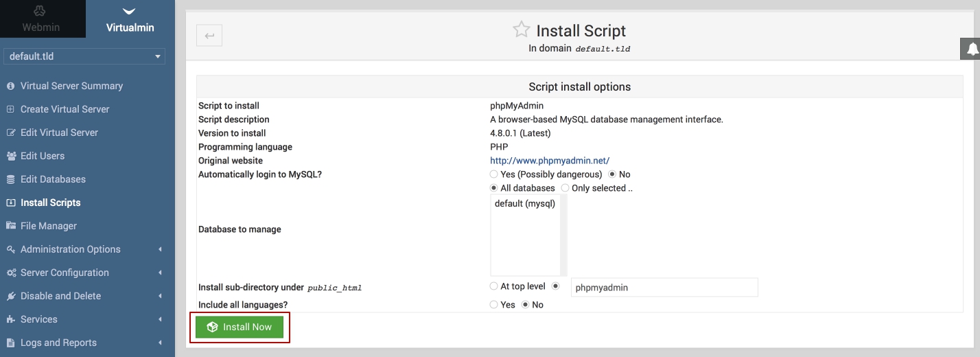This screenshot has width=980, height=357.
Task: Click the Edit Users people icon
Action: pos(10,156)
